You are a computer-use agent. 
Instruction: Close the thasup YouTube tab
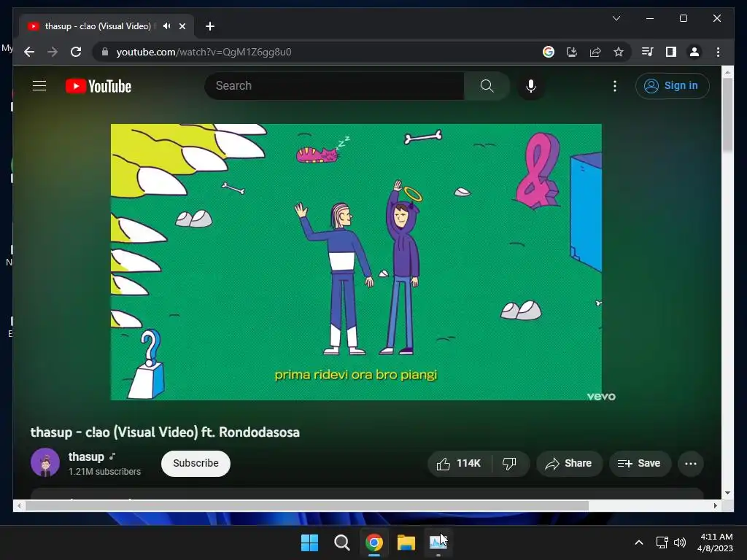coord(182,26)
